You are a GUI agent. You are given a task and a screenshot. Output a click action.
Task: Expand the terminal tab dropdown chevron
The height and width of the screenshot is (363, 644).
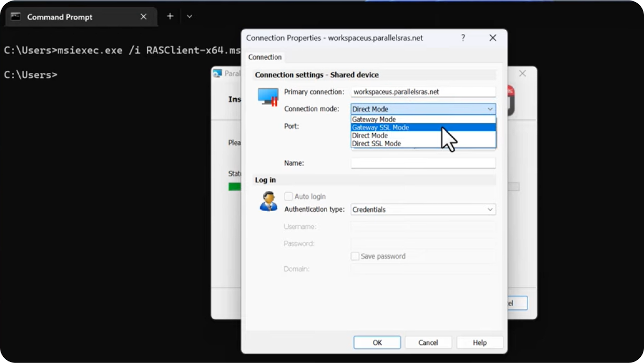coord(190,17)
